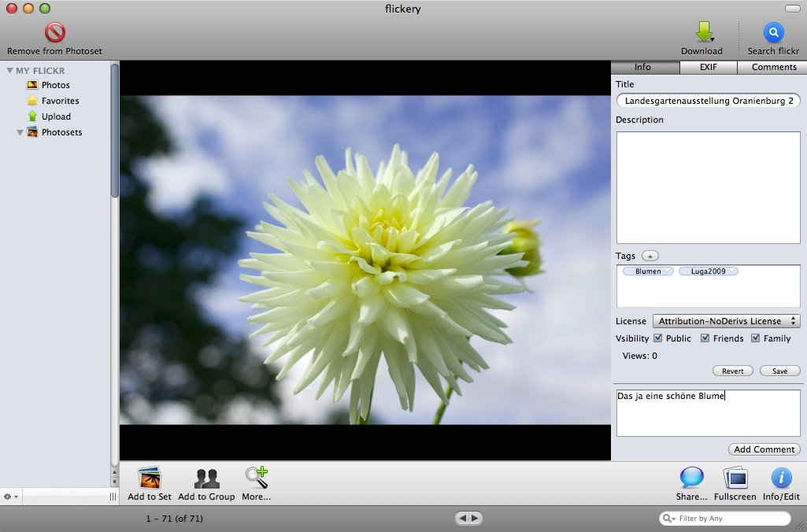Open Search flickr magnifier icon

coord(773,32)
